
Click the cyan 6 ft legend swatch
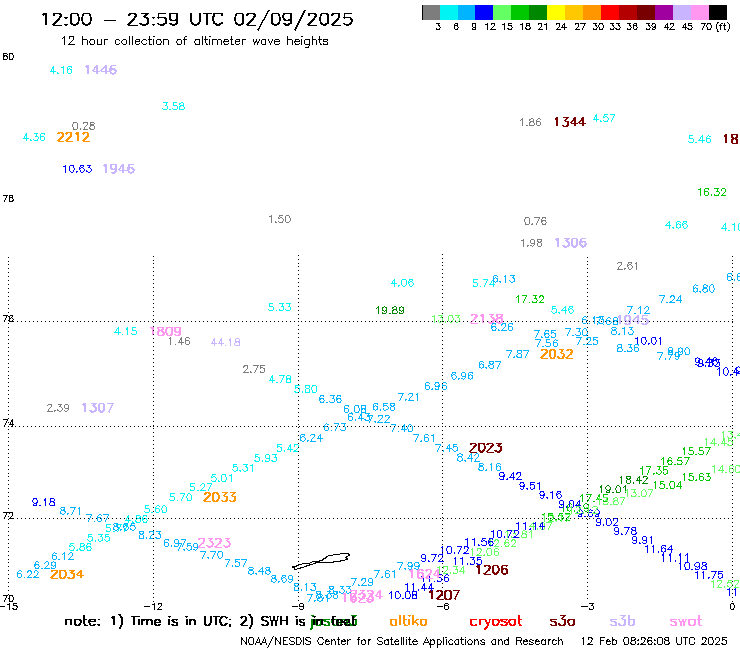pos(449,12)
